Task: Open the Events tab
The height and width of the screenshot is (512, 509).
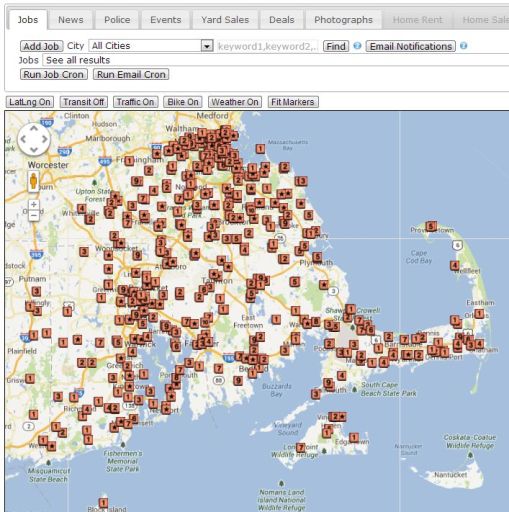Action: (x=166, y=20)
